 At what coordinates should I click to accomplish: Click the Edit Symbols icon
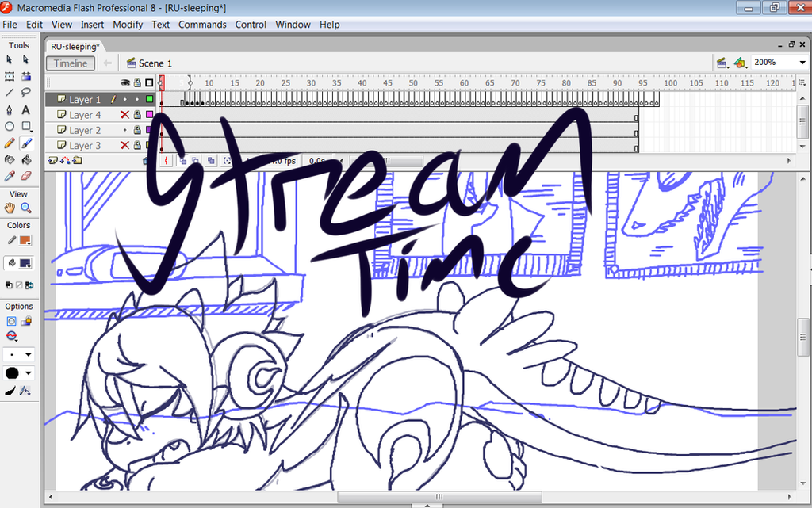[x=741, y=63]
